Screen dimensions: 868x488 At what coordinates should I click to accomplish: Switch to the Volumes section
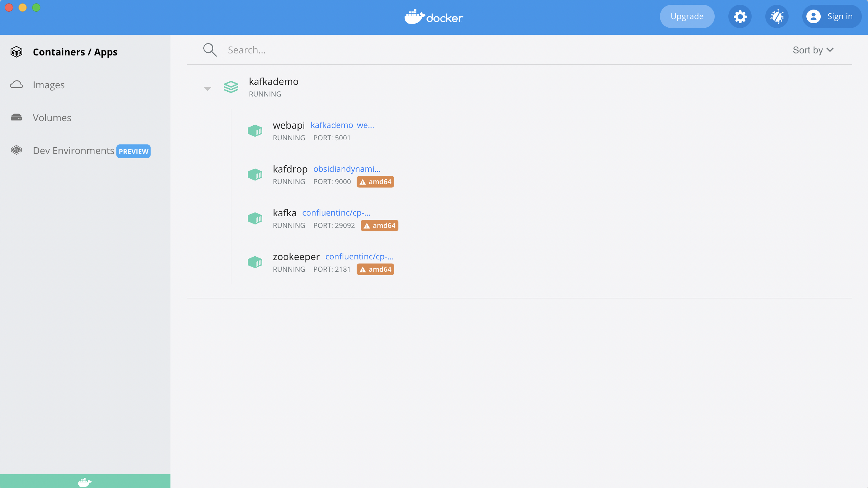[x=52, y=118]
